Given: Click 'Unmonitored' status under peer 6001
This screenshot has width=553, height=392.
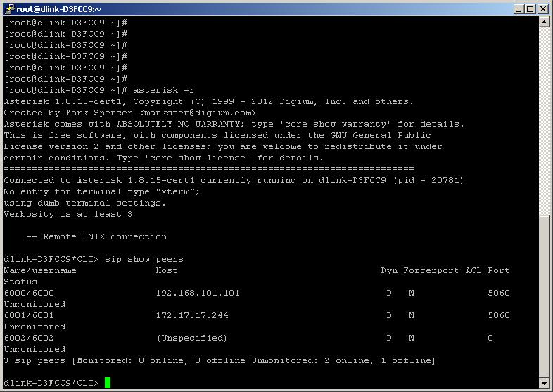Looking at the screenshot, I should [x=34, y=327].
